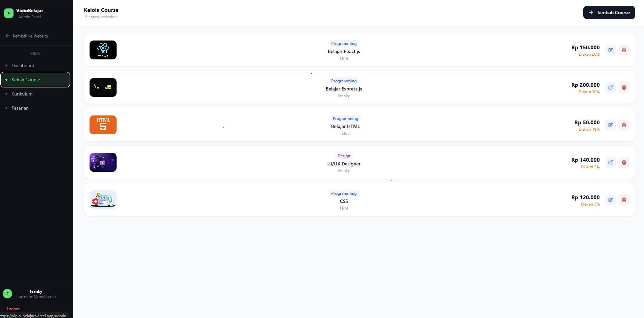This screenshot has width=644, height=318.
Task: Click the edit icon for Belajar React js
Action: [611, 50]
